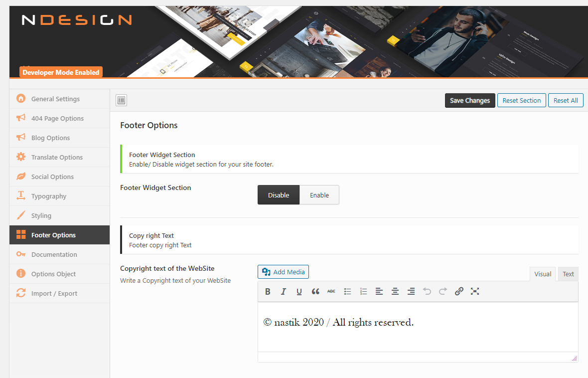Click the Underline icon in editor
Image resolution: width=588 pixels, height=378 pixels.
[x=299, y=292]
